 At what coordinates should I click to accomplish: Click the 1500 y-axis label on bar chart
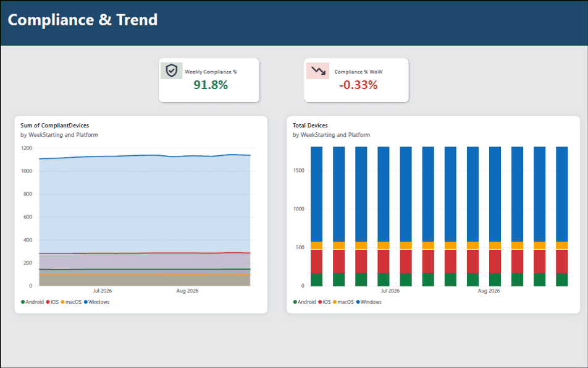[299, 171]
